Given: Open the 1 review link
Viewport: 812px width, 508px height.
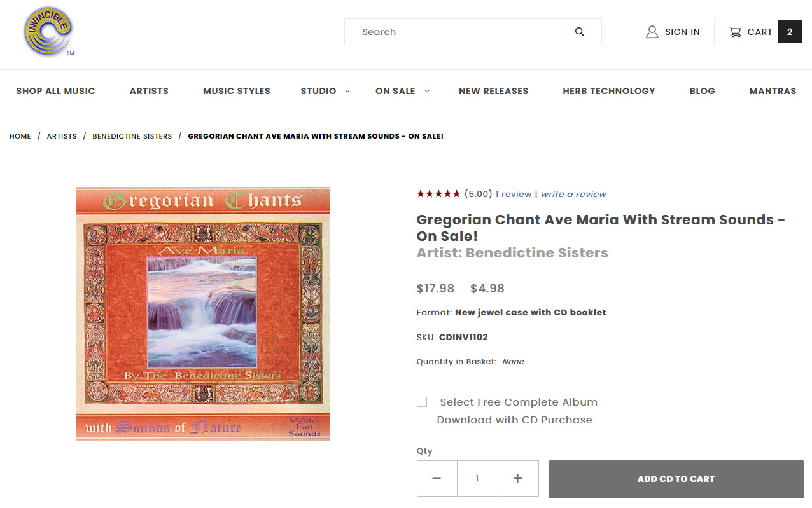Looking at the screenshot, I should click(x=514, y=194).
